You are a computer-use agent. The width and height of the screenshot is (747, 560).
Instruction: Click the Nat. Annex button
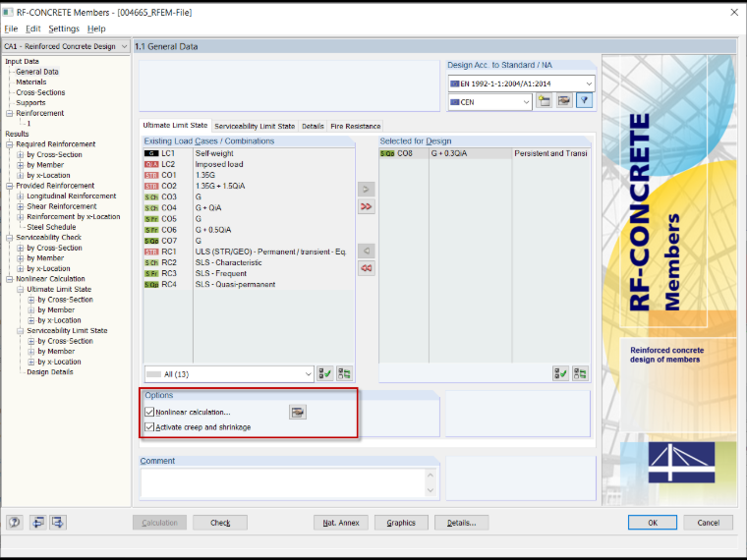coord(341,523)
